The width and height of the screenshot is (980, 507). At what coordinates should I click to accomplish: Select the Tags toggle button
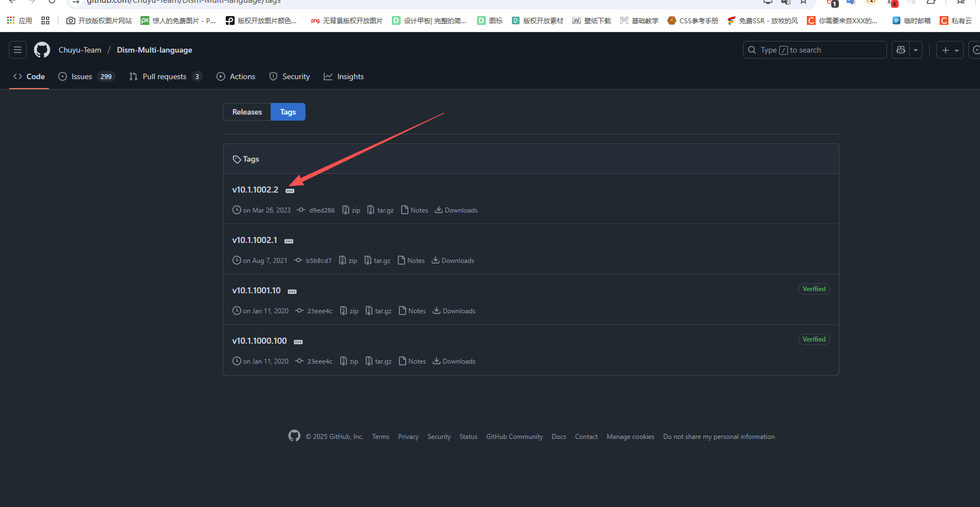click(x=288, y=112)
